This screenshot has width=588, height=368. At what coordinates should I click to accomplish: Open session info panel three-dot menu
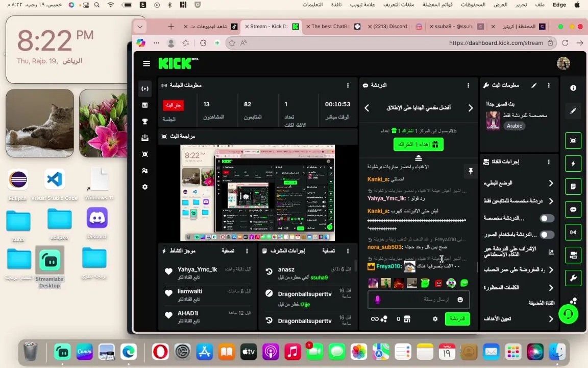tap(348, 85)
